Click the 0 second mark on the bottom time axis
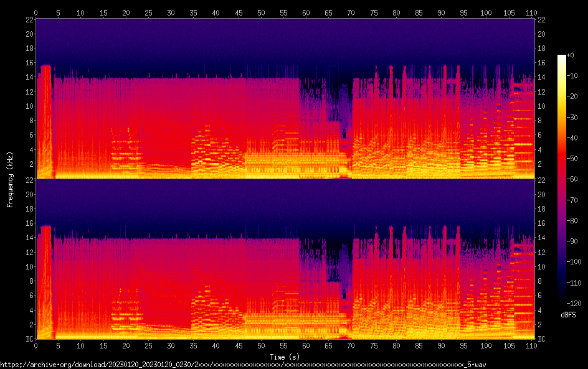This screenshot has height=369, width=588. (36, 345)
